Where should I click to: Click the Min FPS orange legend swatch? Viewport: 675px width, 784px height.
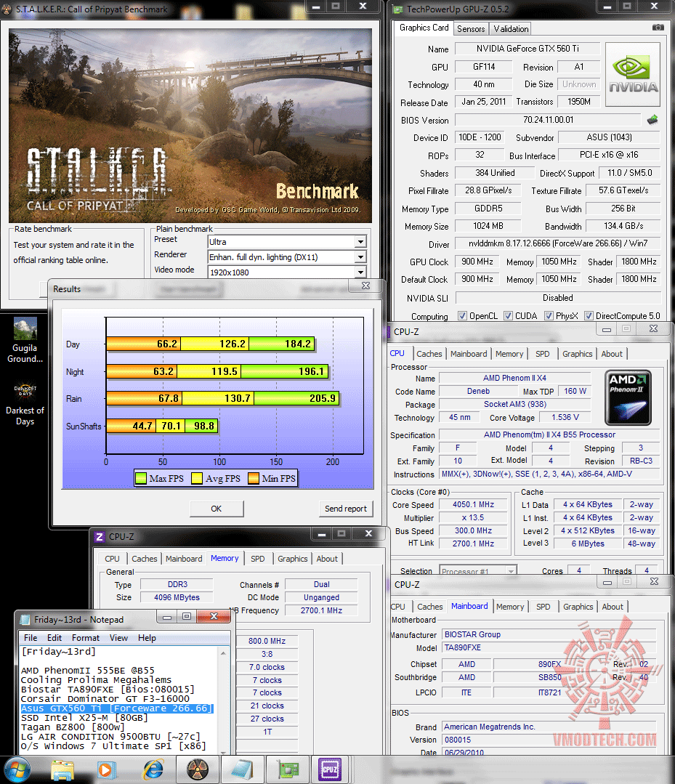(x=254, y=479)
